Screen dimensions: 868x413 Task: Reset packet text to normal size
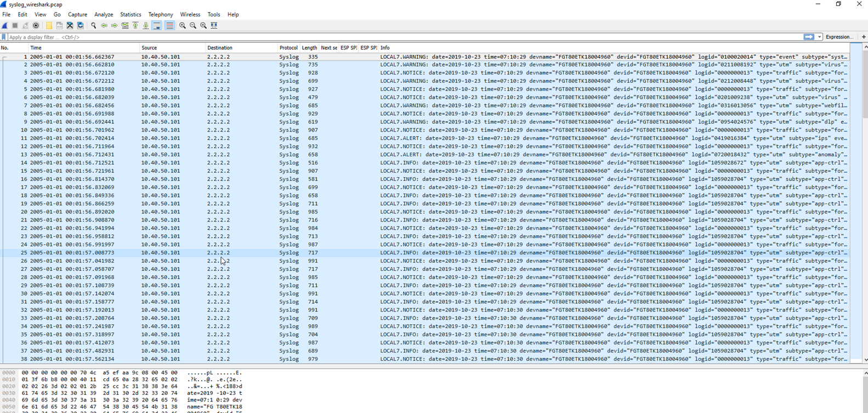click(x=203, y=25)
